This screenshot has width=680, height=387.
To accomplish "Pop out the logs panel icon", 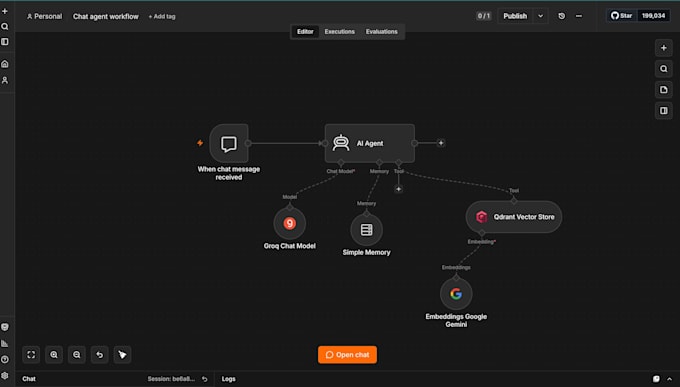I will [656, 379].
